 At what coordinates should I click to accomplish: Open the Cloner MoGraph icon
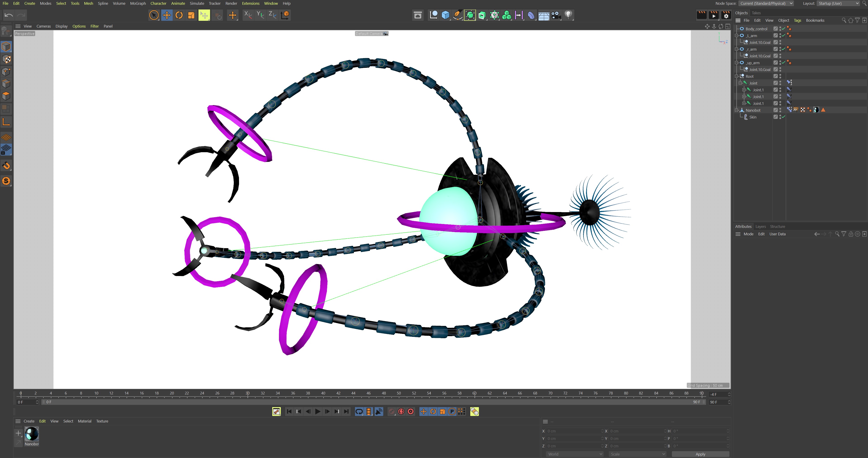pyautogui.click(x=506, y=15)
